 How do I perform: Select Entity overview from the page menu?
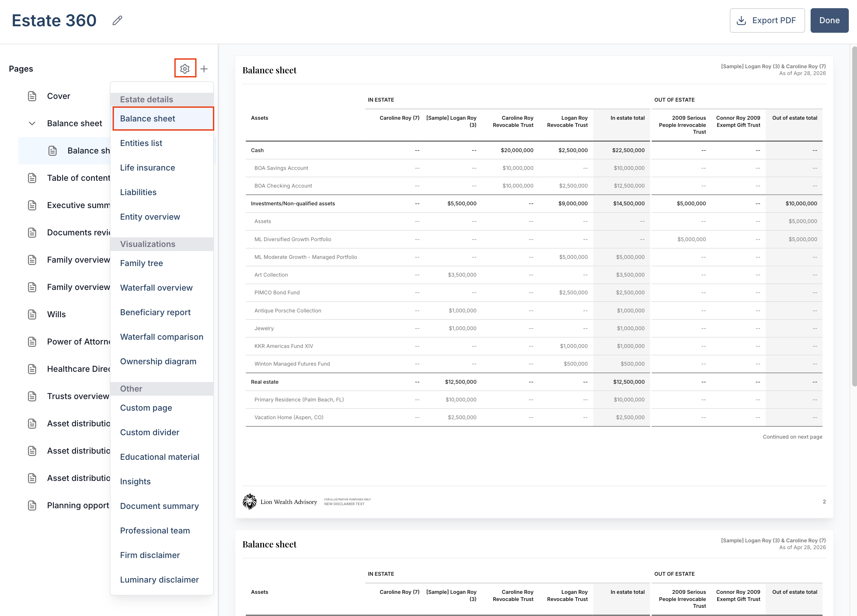click(162, 217)
